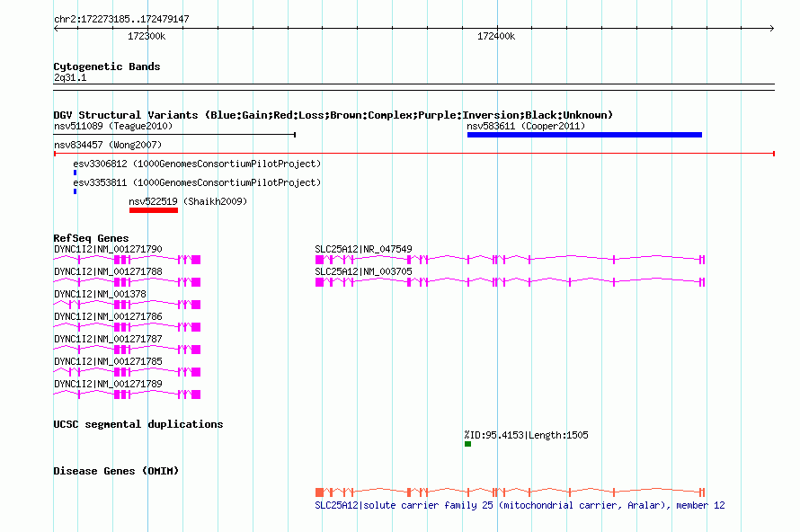Click the 2q31.1 cytogenetic band label

pos(70,77)
